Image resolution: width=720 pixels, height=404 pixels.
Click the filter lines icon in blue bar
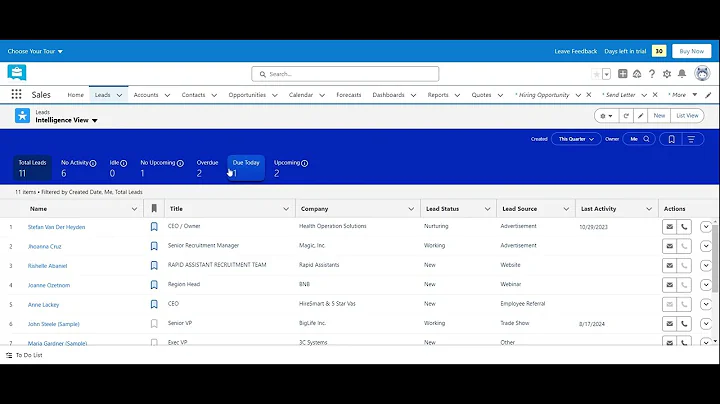[691, 139]
